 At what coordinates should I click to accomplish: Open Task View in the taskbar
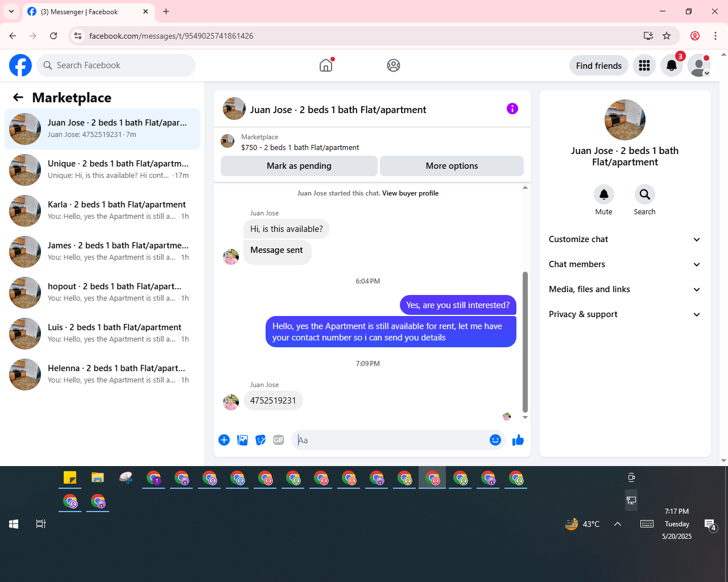tap(41, 524)
